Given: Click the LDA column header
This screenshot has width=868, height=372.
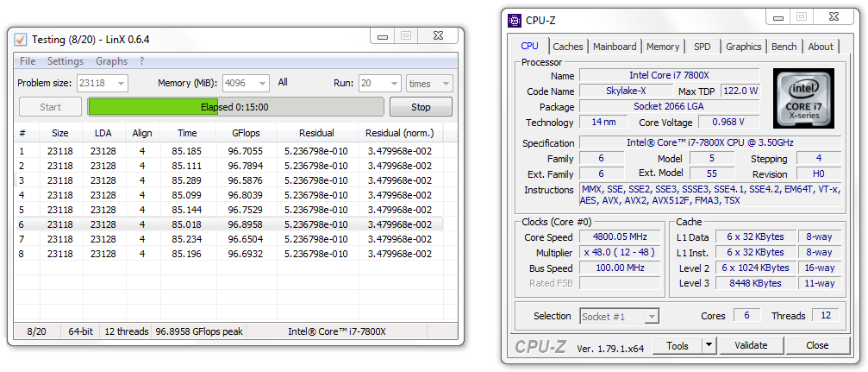Looking at the screenshot, I should point(103,133).
